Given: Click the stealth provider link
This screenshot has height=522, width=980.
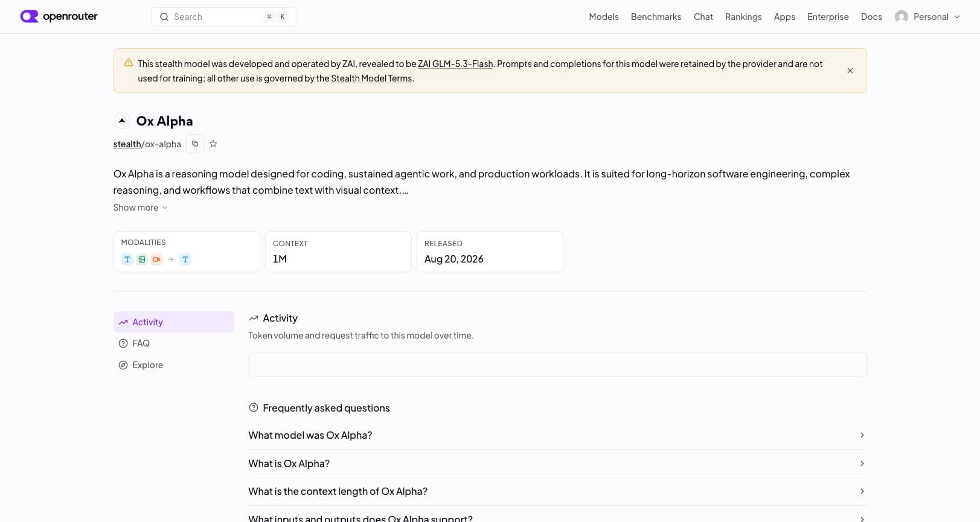Looking at the screenshot, I should (x=127, y=144).
